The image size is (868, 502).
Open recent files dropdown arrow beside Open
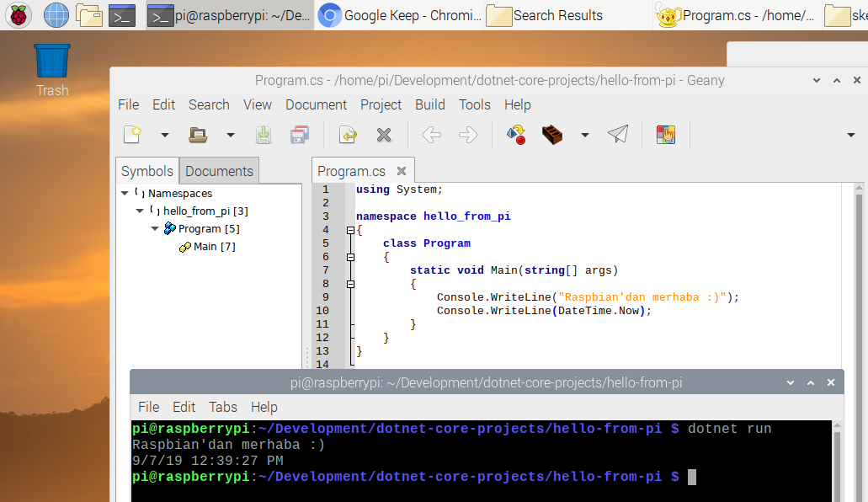click(230, 135)
